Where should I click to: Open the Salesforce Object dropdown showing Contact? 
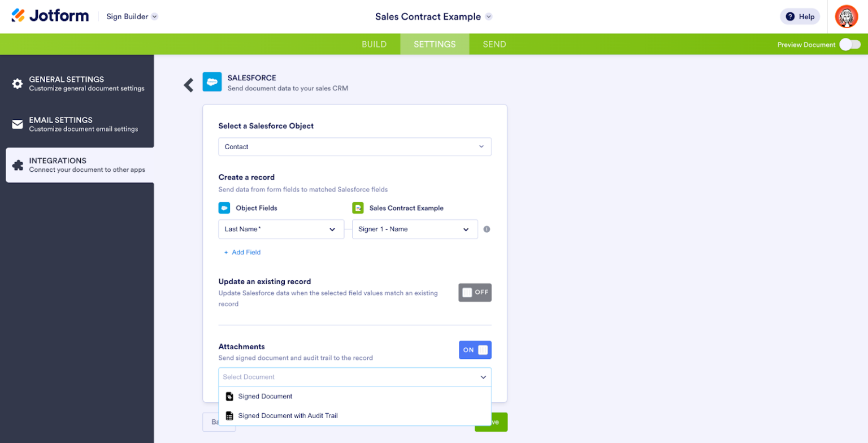[x=355, y=146]
